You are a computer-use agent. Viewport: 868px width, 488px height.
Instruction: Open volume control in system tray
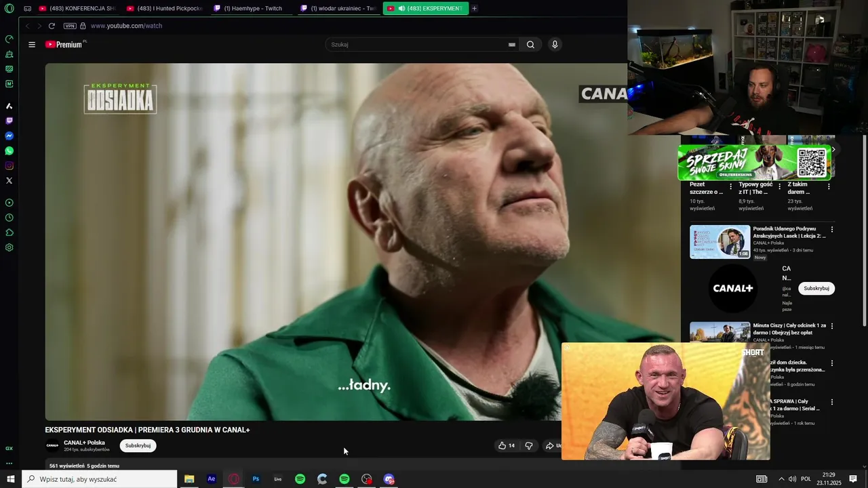pos(792,479)
